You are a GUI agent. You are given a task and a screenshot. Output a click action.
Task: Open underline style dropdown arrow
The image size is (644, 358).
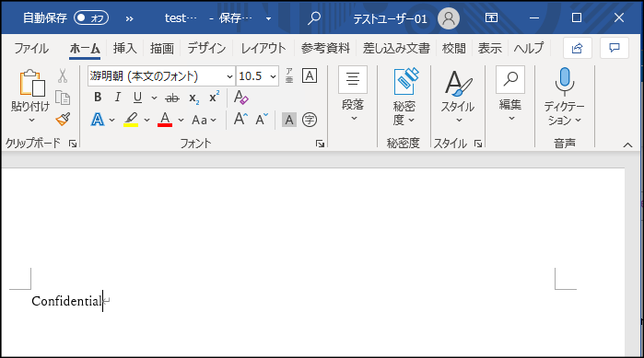[154, 98]
